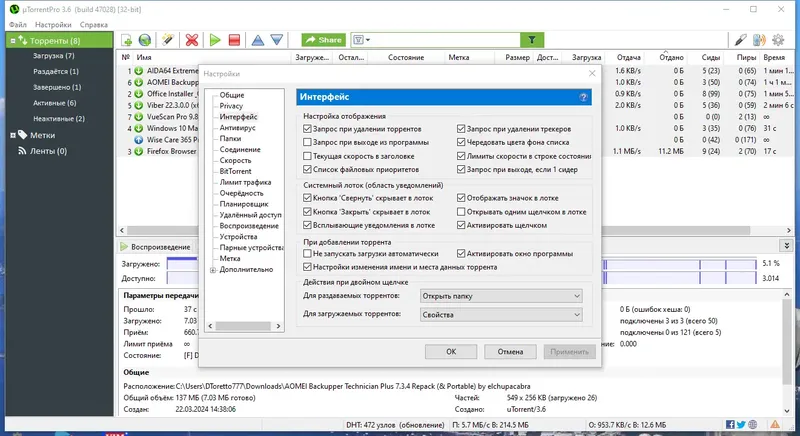This screenshot has width=800, height=436.
Task: Enable 'Не запускать загрузки автоматически' checkbox
Action: coord(307,253)
